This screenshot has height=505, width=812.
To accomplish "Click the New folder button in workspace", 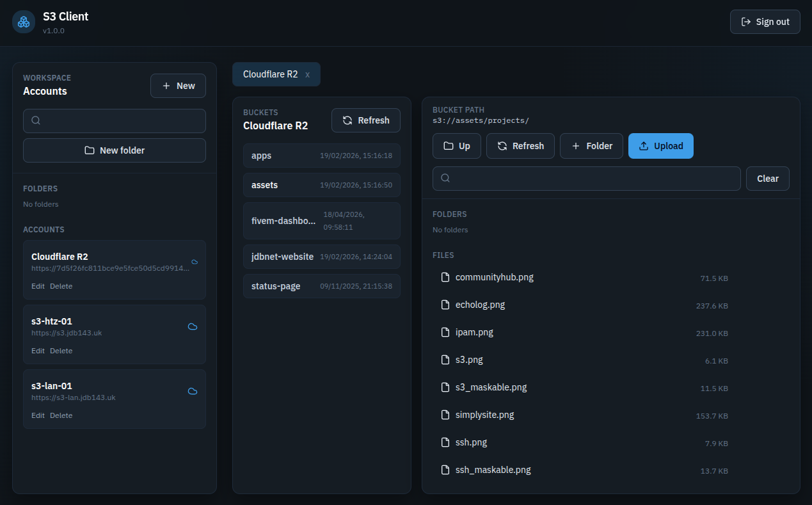I will click(x=115, y=150).
